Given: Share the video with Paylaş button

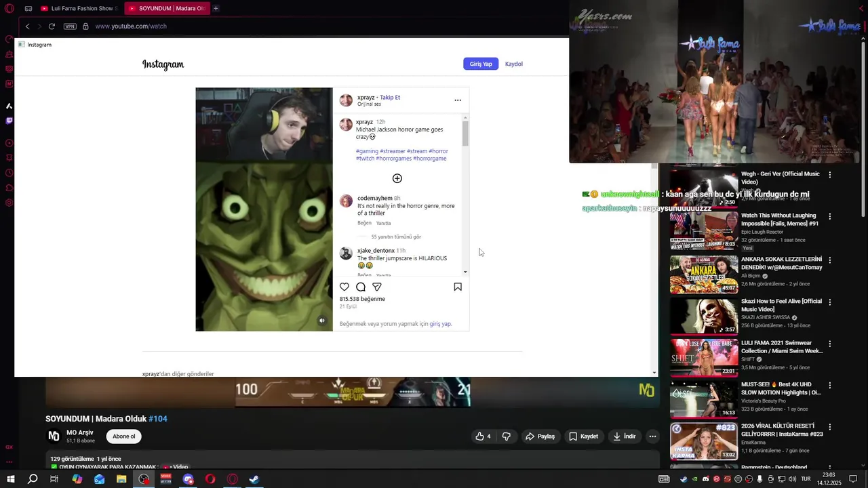Looking at the screenshot, I should point(540,436).
